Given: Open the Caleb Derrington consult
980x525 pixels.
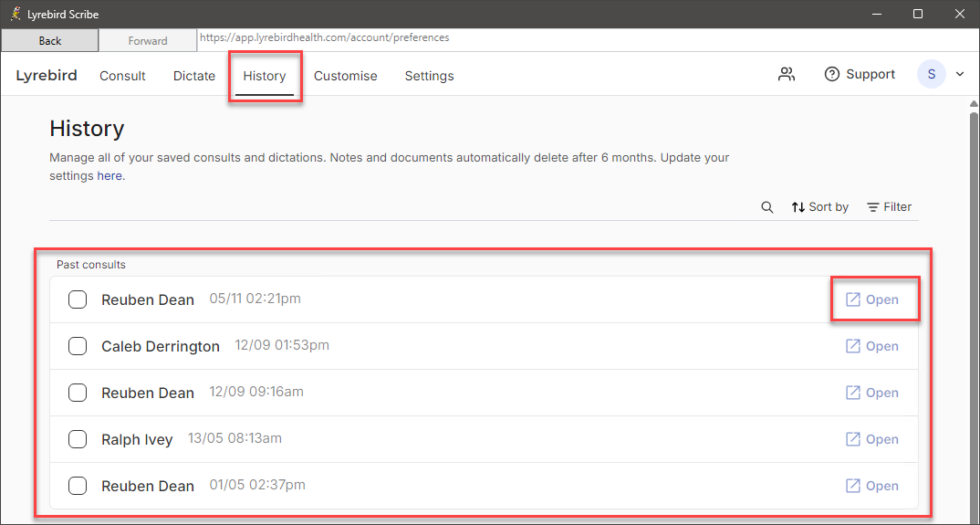Looking at the screenshot, I should tap(872, 346).
